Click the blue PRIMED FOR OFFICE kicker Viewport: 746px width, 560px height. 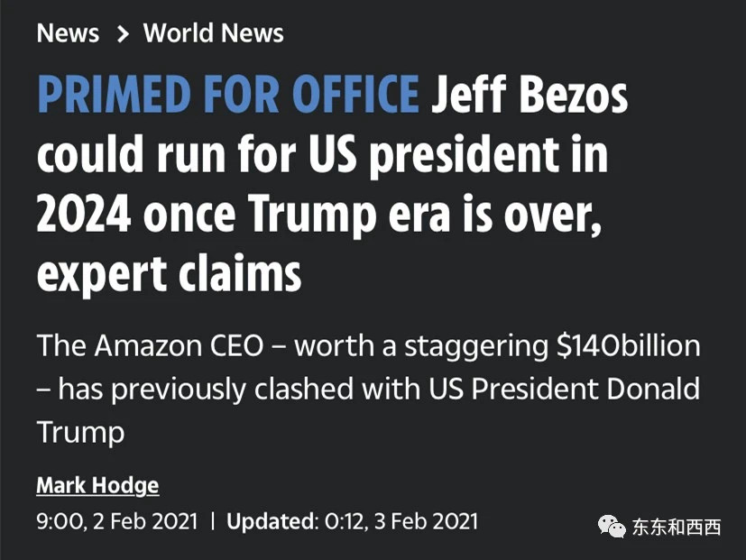point(228,94)
